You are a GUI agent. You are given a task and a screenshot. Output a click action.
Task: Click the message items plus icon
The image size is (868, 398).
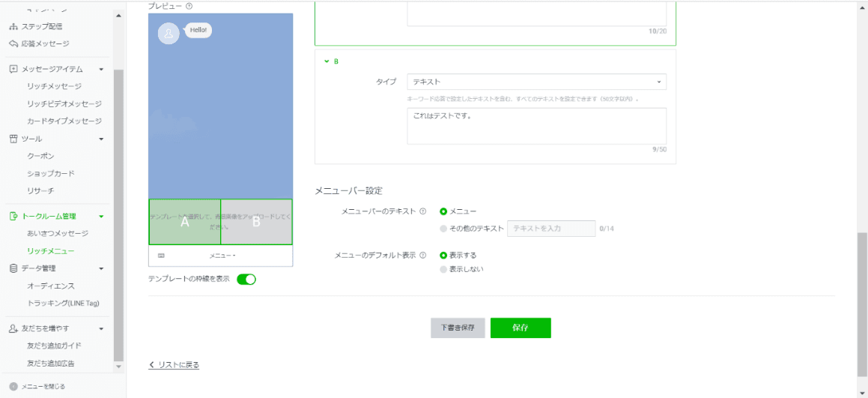tap(13, 69)
